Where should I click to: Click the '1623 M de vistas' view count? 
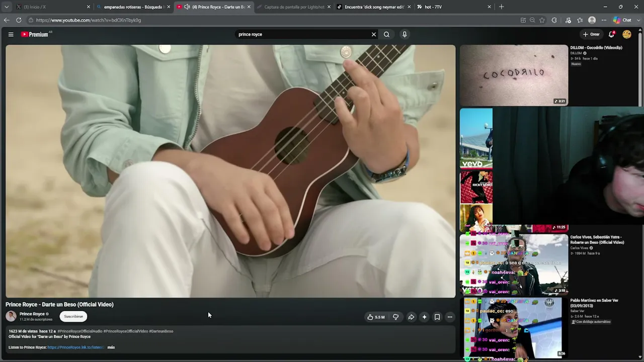(x=22, y=331)
